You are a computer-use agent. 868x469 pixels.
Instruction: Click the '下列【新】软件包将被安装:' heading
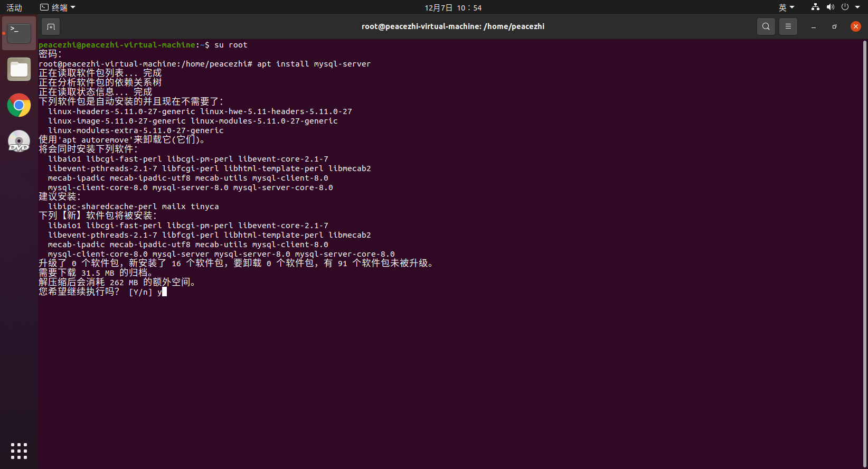[x=98, y=215]
